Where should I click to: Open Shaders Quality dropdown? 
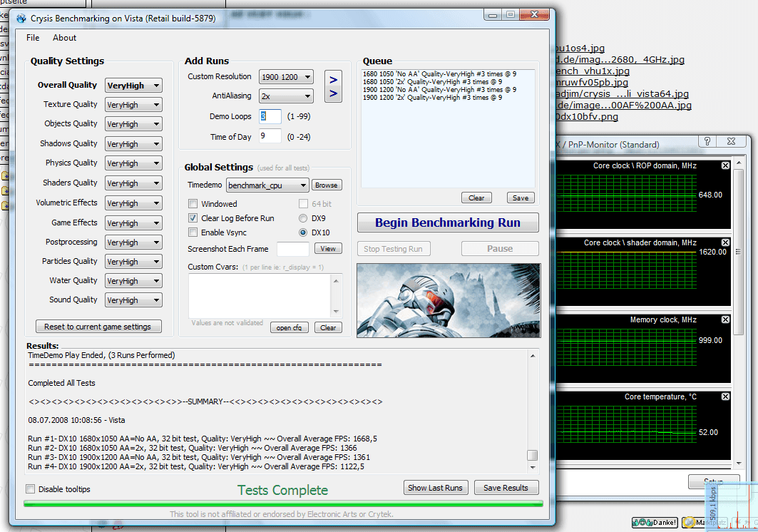(x=133, y=183)
